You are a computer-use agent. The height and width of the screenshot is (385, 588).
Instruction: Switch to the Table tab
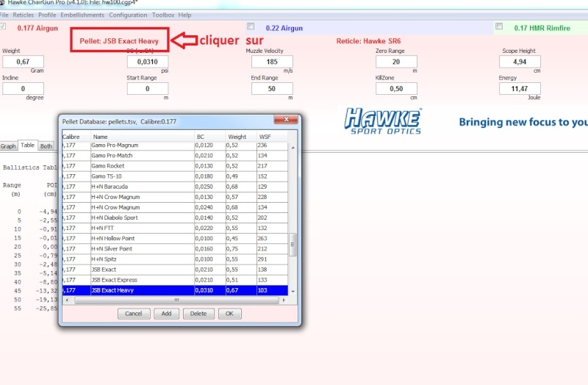pyautogui.click(x=27, y=145)
